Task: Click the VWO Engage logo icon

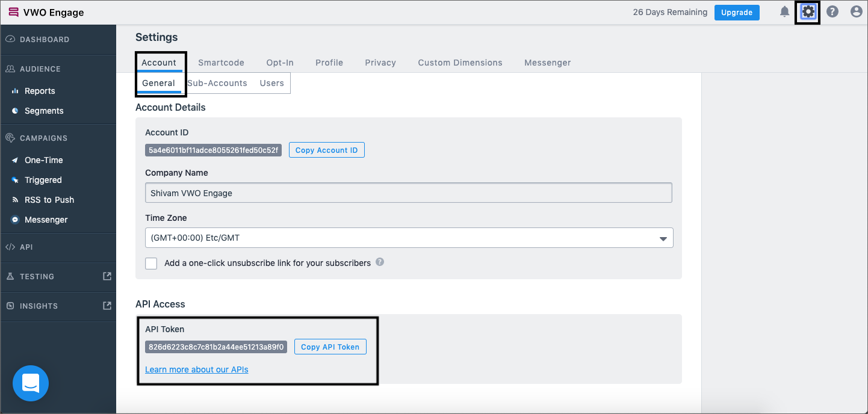Action: pyautogui.click(x=13, y=12)
